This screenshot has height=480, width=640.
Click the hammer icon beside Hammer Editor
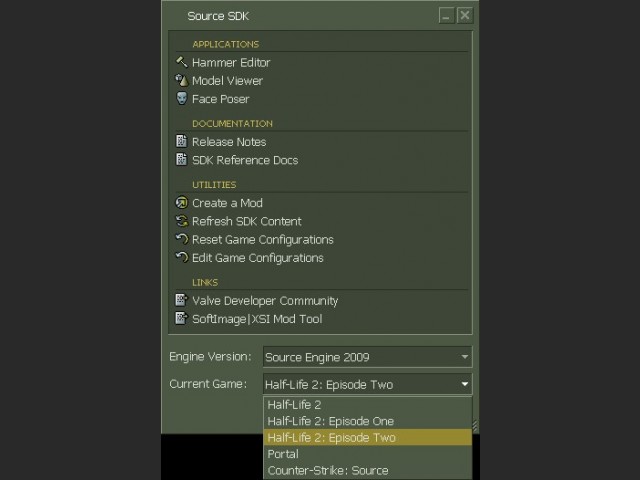(x=181, y=62)
